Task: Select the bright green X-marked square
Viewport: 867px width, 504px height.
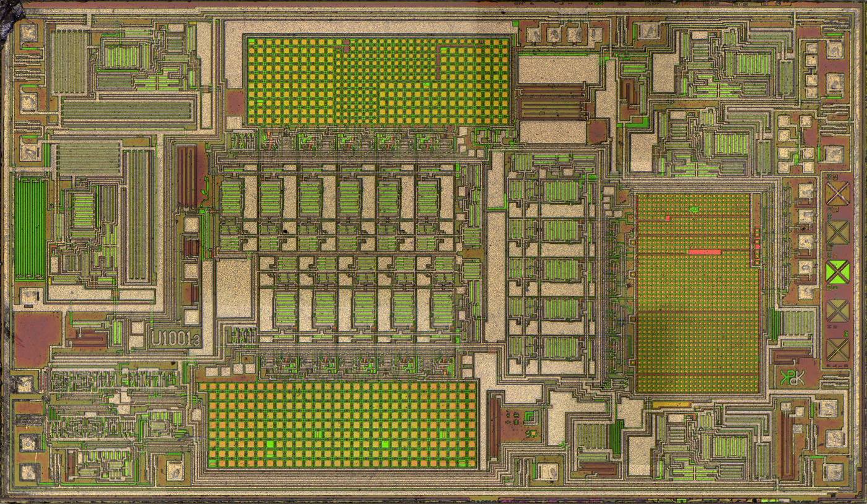Action: 837,271
